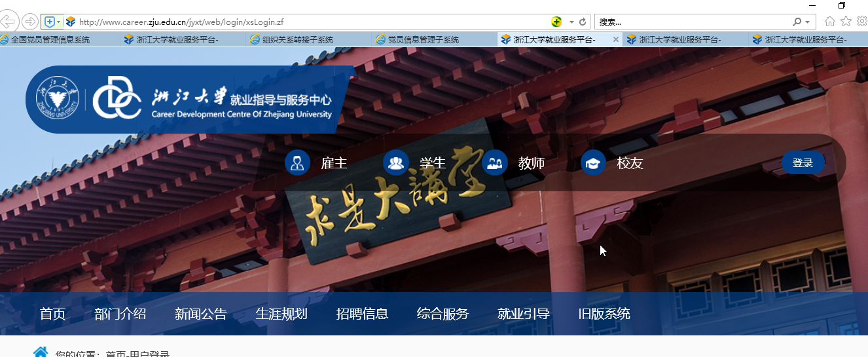Click the 校友 graduation cap icon
Image resolution: width=868 pixels, height=357 pixels.
click(593, 162)
